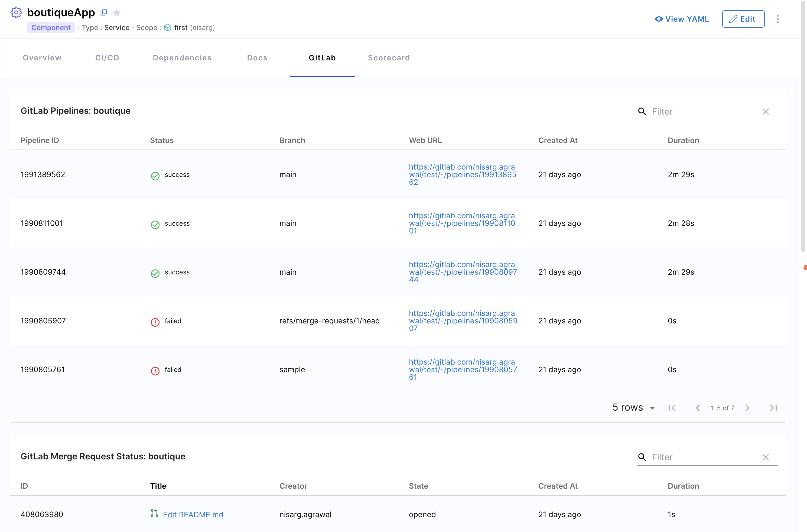Click the failed status icon for pipeline 1990805907

point(155,322)
